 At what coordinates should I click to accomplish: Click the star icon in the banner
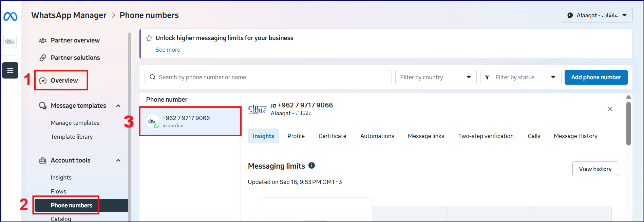click(149, 38)
